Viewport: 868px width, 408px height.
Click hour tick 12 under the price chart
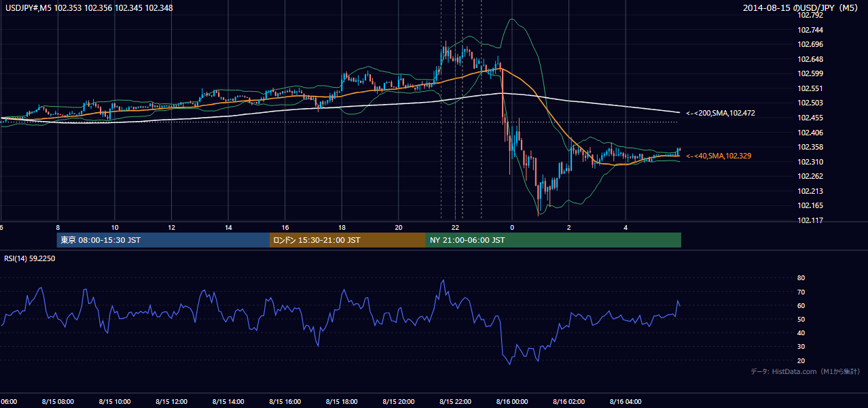[172, 227]
